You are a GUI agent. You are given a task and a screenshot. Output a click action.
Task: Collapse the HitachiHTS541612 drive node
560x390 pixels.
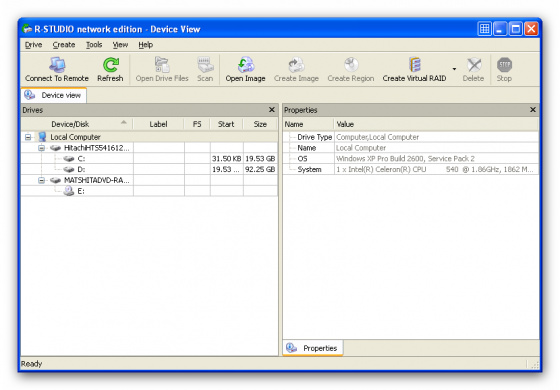(41, 148)
